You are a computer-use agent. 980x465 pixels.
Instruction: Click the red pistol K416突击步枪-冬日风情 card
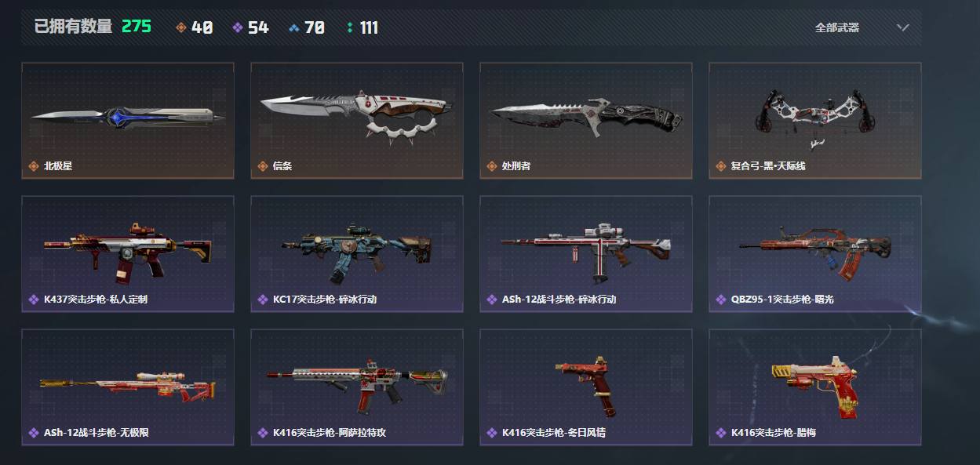point(586,387)
